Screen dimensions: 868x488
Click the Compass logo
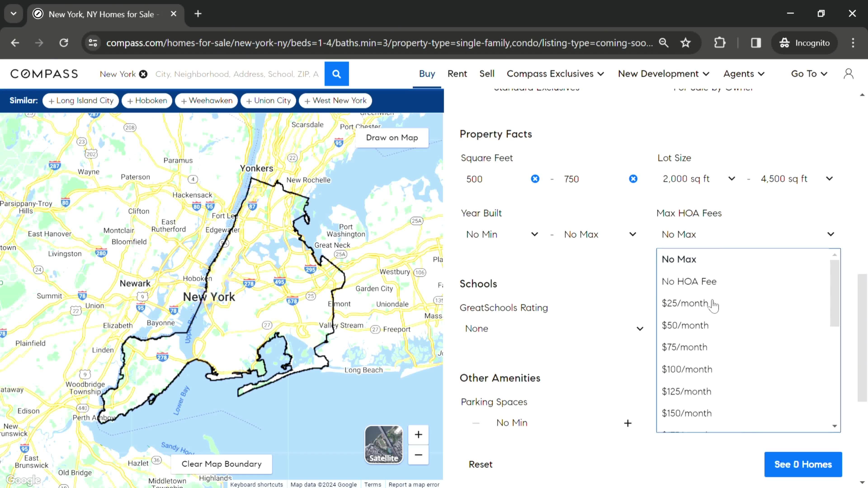[x=44, y=74]
